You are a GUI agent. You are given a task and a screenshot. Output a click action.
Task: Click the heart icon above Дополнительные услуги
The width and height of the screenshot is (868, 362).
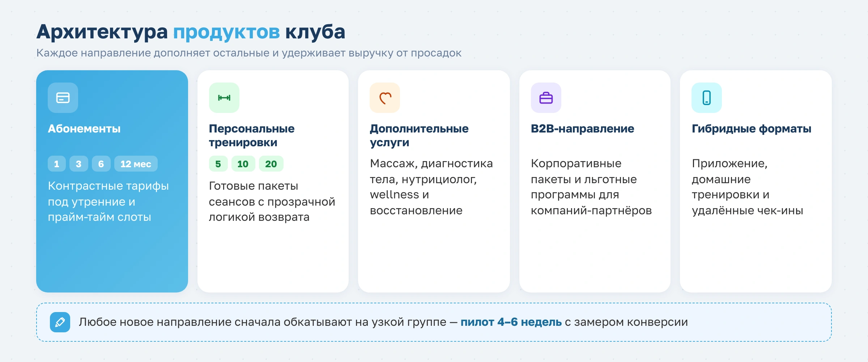pos(385,98)
